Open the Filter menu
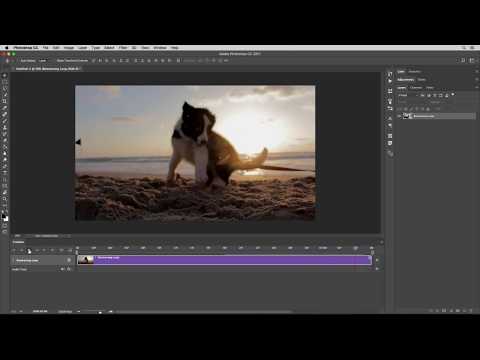Viewport: 480px width, 360px height. coord(123,48)
